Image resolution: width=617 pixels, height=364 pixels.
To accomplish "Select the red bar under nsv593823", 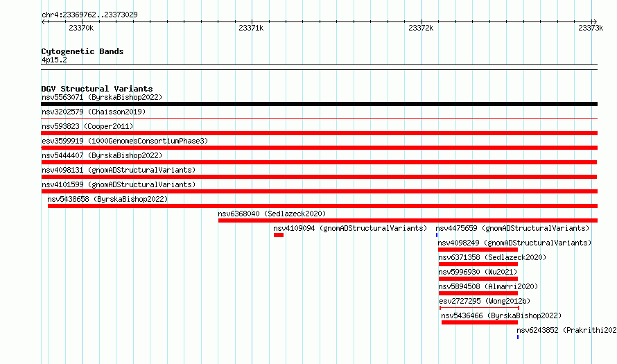I will pos(319,133).
